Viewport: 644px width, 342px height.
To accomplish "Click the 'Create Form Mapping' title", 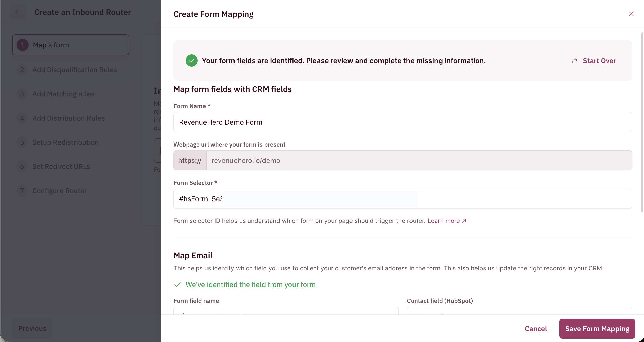I will 213,14.
